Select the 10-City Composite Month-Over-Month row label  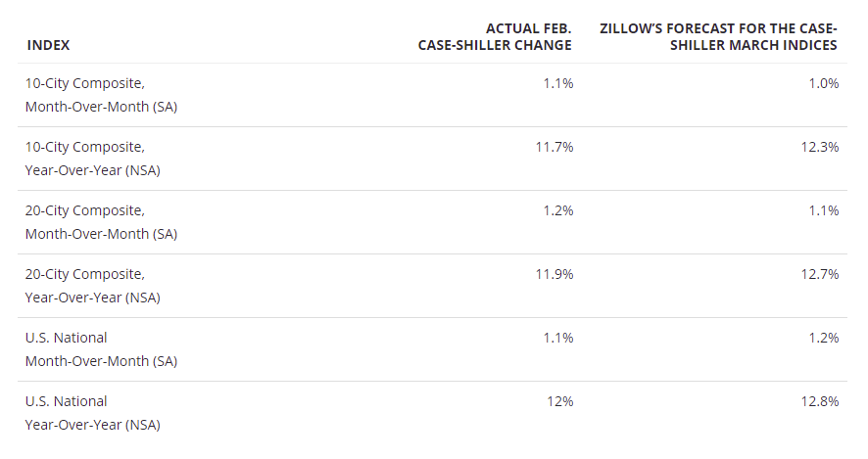[102, 95]
